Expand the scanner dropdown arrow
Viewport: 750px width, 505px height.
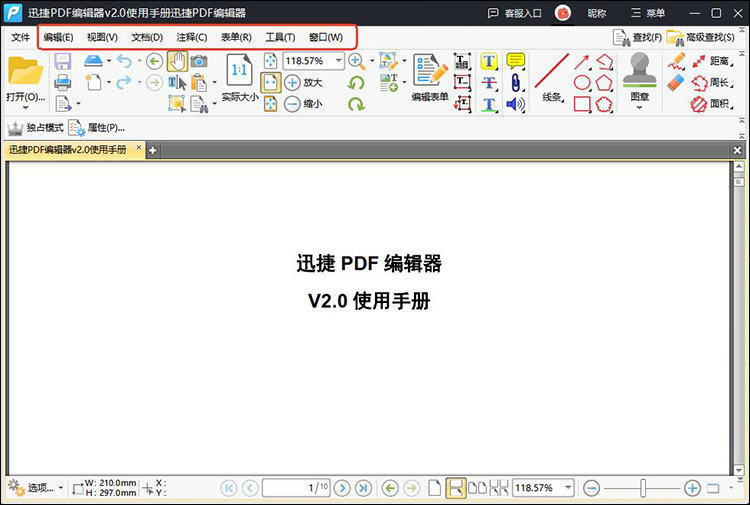coord(109,61)
